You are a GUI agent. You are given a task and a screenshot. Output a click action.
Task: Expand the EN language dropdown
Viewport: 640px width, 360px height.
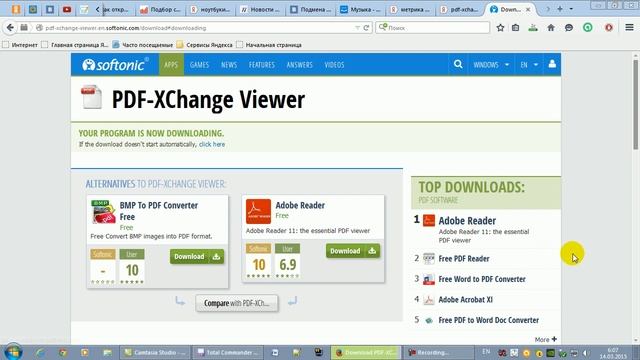(x=529, y=64)
